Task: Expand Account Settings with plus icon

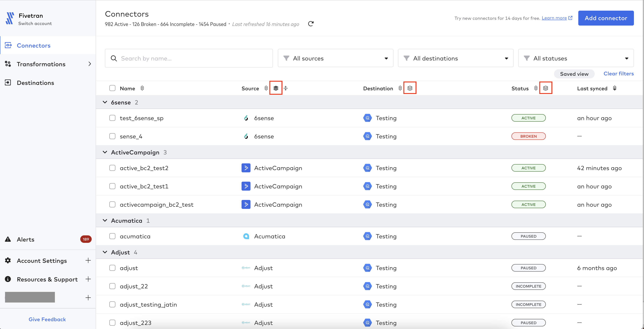Action: point(88,261)
